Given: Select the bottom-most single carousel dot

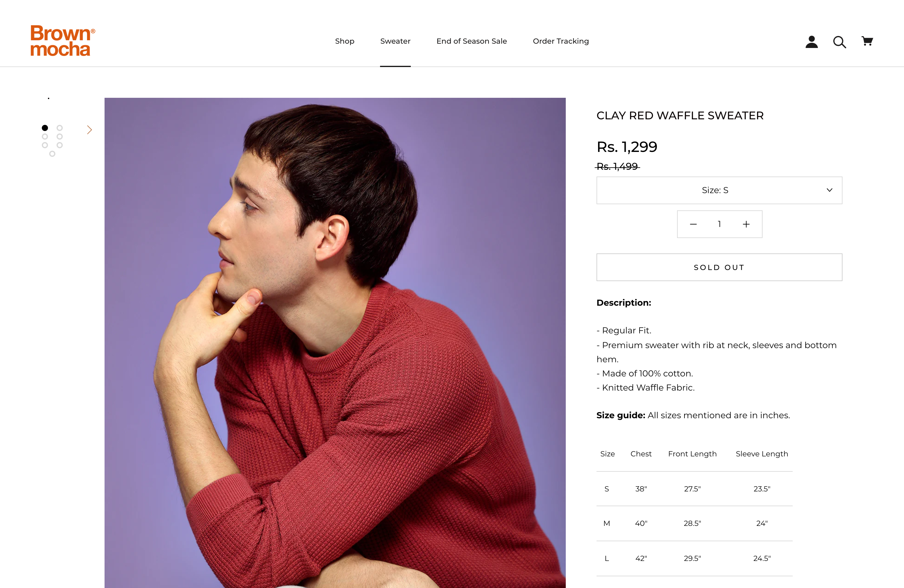Looking at the screenshot, I should [x=52, y=154].
